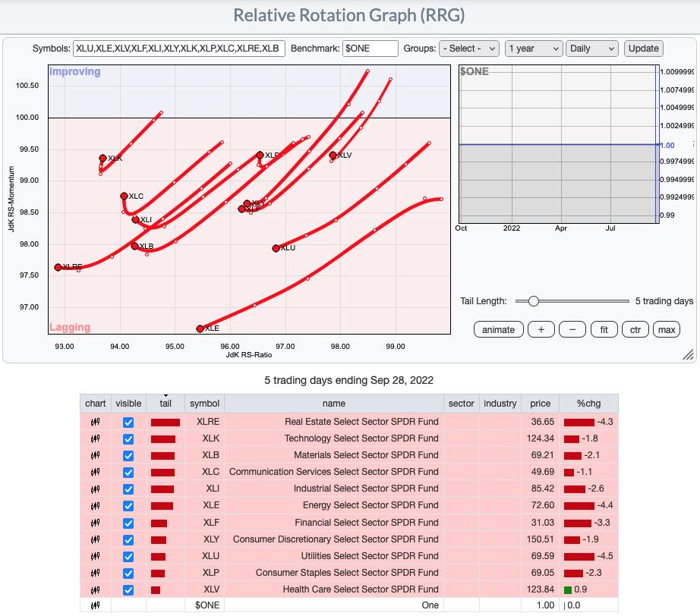Click the red tail bar for XLRE

click(166, 423)
